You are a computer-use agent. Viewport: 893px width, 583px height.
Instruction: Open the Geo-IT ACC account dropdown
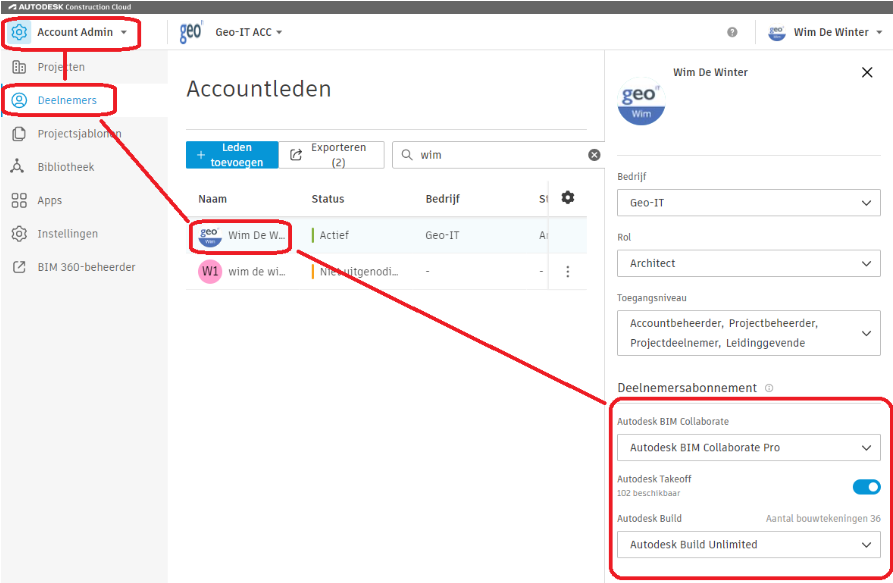(248, 32)
